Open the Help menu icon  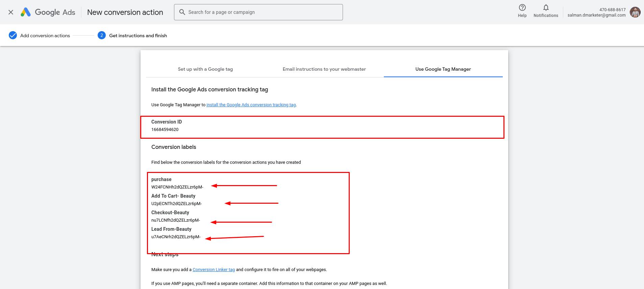(x=522, y=8)
